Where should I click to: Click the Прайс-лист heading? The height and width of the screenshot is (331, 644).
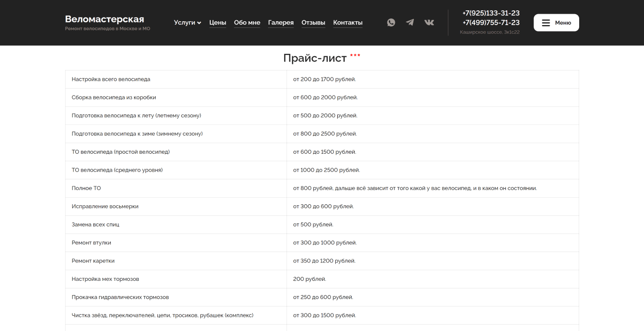(315, 58)
